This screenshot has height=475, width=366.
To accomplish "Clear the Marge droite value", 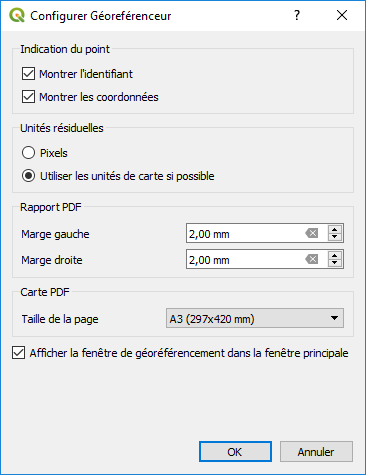I will coord(312,259).
